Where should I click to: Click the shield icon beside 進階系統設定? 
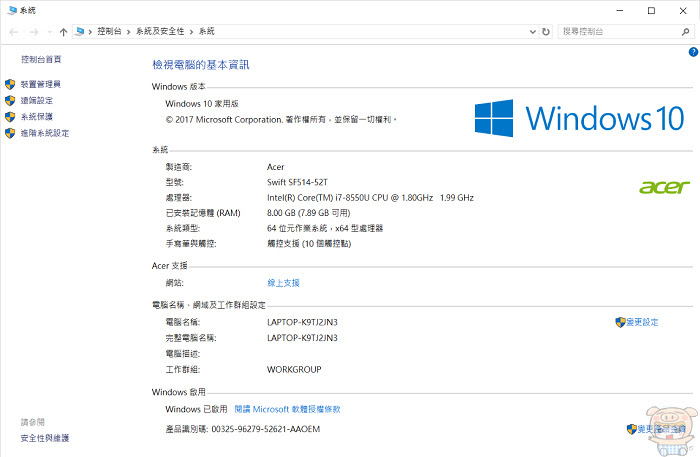(x=10, y=133)
